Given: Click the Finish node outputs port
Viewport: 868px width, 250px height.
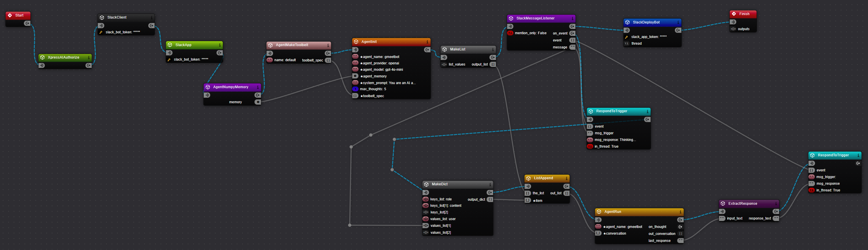Looking at the screenshot, I should pos(733,29).
